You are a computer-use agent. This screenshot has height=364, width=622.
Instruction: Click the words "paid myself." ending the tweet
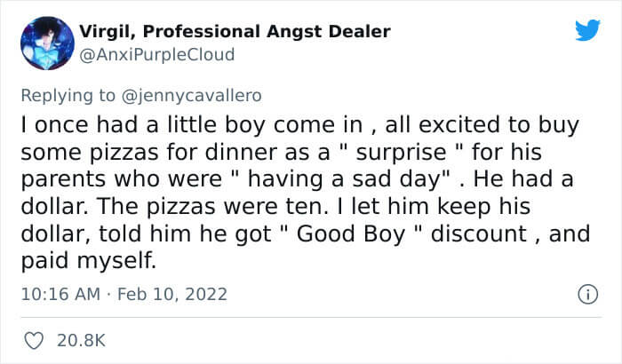89,261
